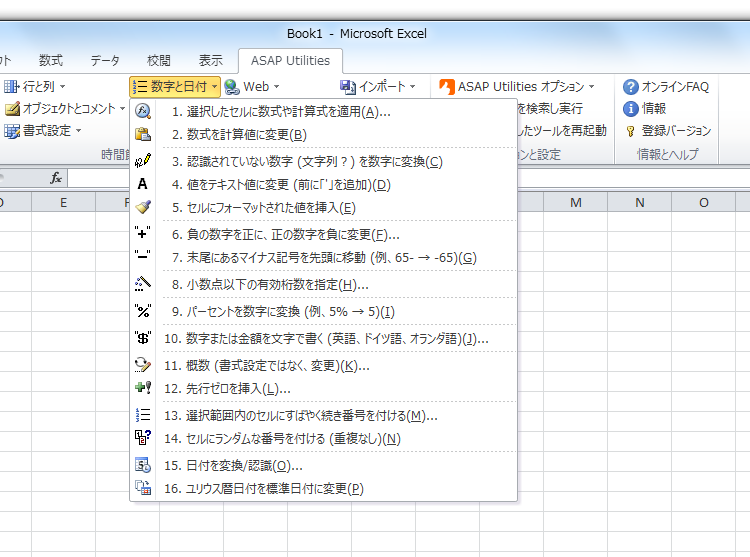Choose 数式を計算値に変更(B)
Viewport: 750px width, 557px height.
click(323, 135)
